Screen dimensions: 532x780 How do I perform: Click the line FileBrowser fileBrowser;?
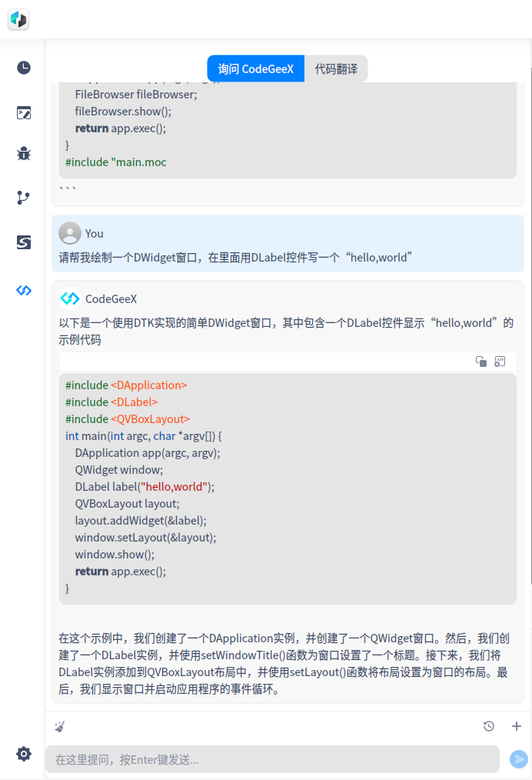pos(136,94)
